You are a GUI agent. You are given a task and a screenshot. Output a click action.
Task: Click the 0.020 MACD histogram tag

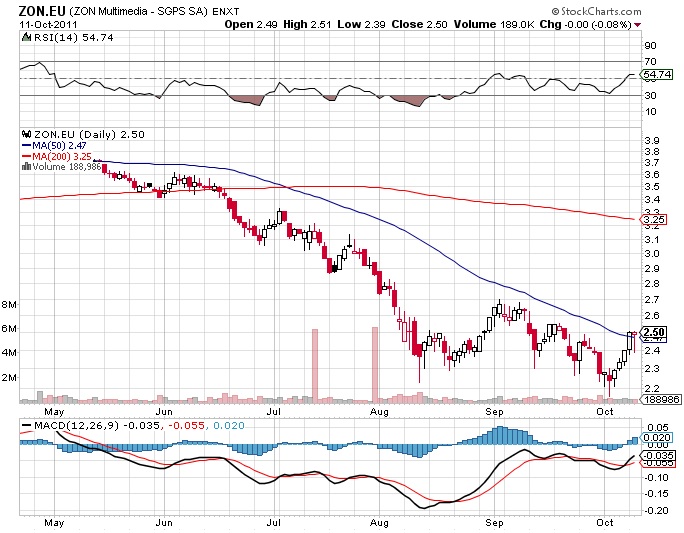pyautogui.click(x=657, y=437)
